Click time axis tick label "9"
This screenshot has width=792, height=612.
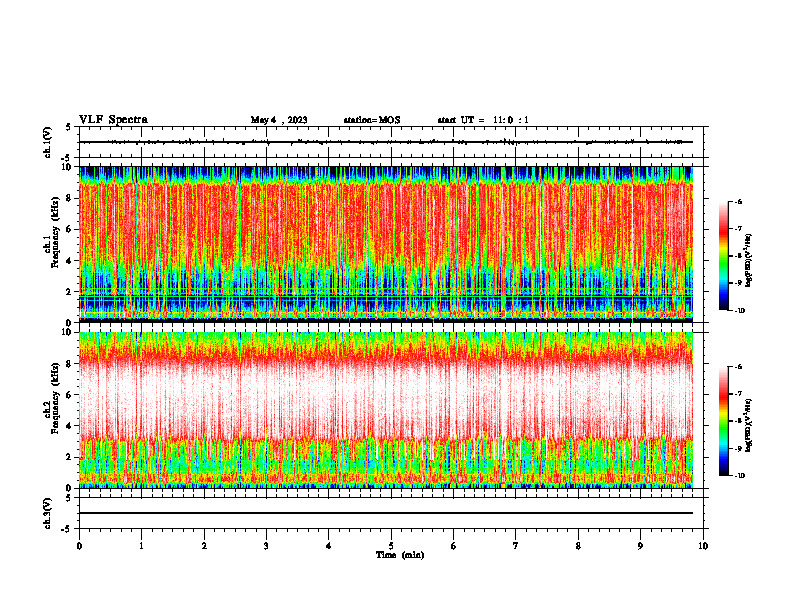tap(640, 546)
